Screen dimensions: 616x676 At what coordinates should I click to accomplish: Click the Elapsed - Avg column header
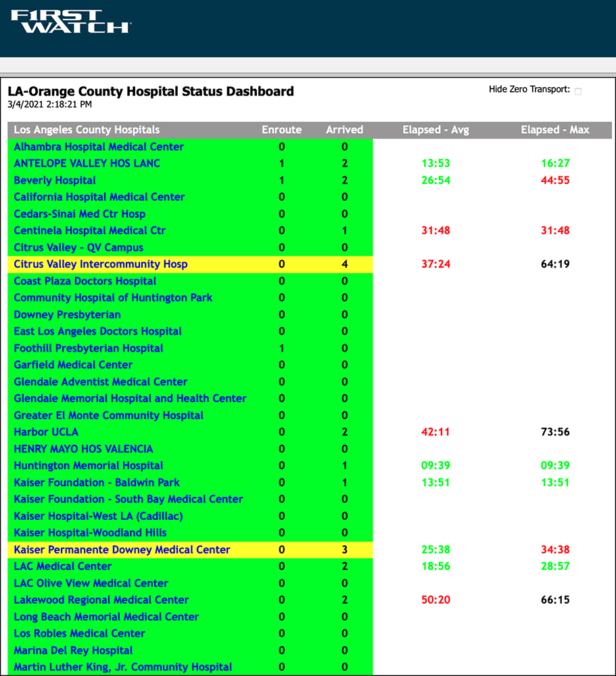[435, 130]
